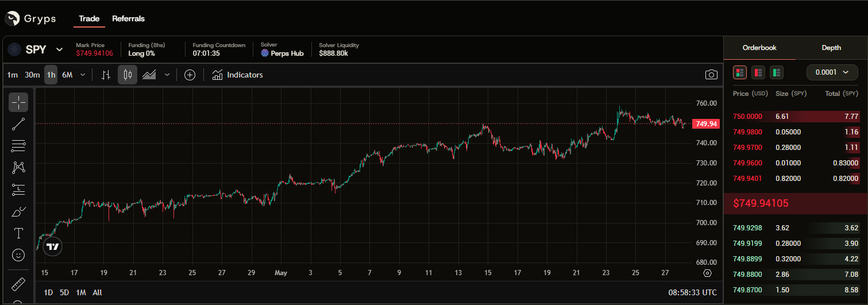The width and height of the screenshot is (868, 305).
Task: Click the Price (USD) column header
Action: [750, 94]
